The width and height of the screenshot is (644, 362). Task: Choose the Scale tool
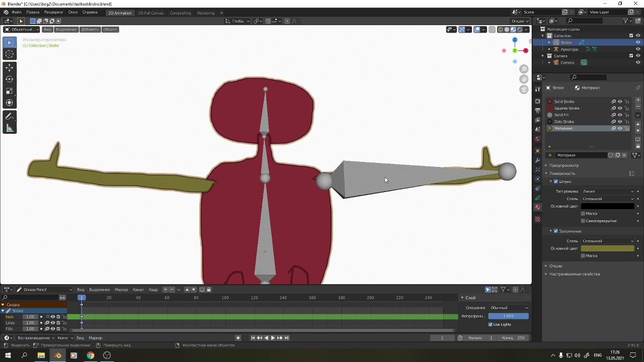pyautogui.click(x=9, y=91)
